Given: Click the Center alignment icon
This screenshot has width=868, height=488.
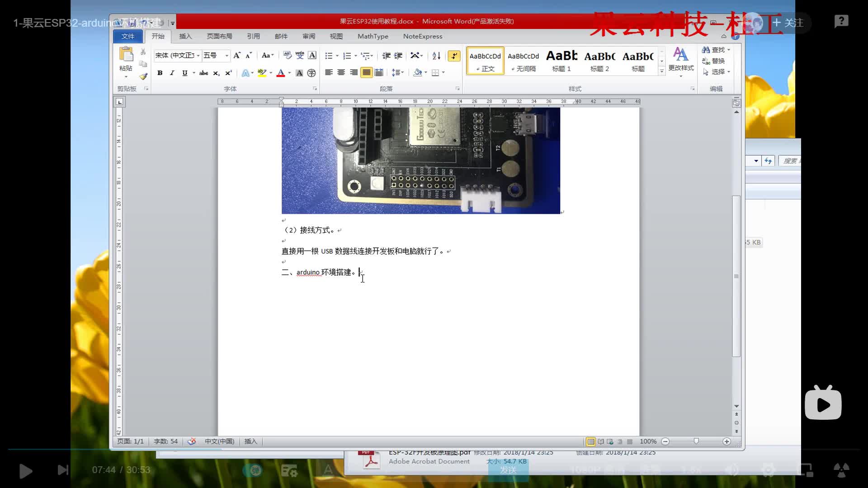Looking at the screenshot, I should click(341, 72).
